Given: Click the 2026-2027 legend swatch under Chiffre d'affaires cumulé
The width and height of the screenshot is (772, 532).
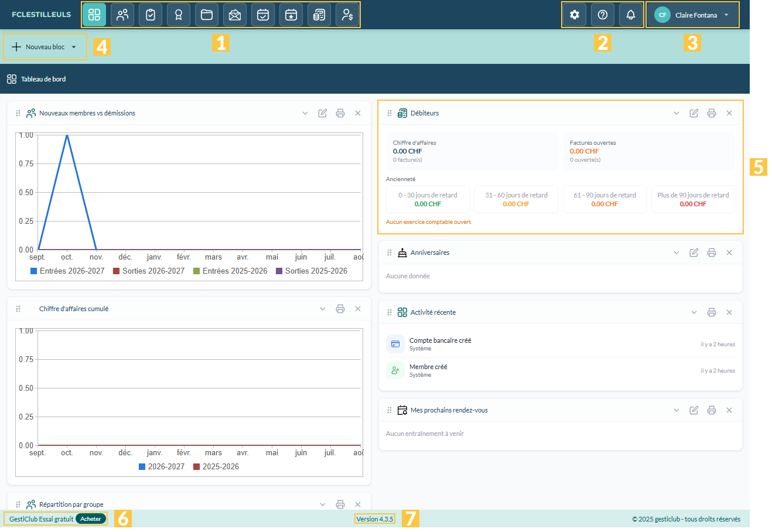Looking at the screenshot, I should [142, 466].
